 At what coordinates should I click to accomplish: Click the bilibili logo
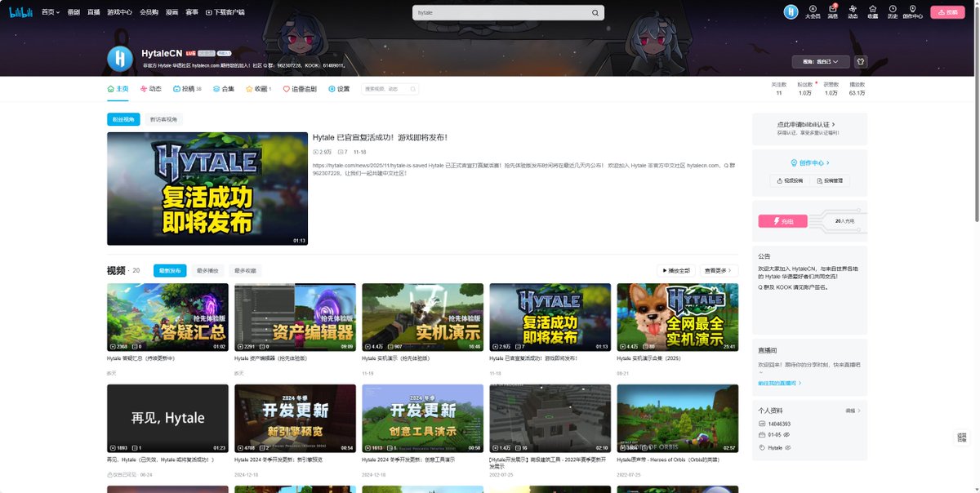22,12
